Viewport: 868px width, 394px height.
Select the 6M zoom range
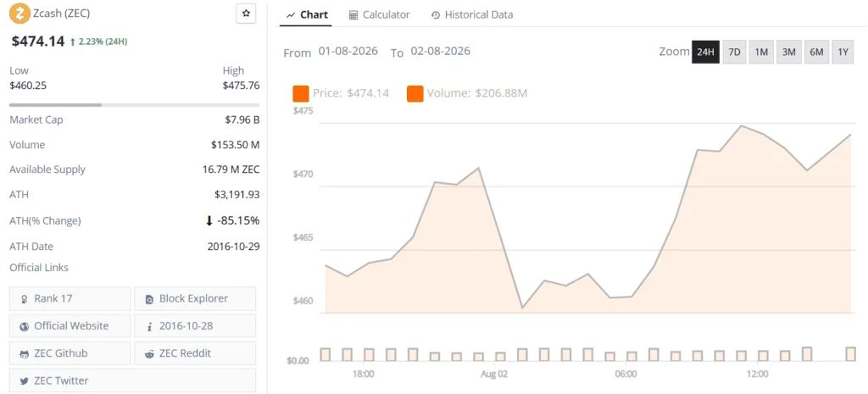(816, 52)
